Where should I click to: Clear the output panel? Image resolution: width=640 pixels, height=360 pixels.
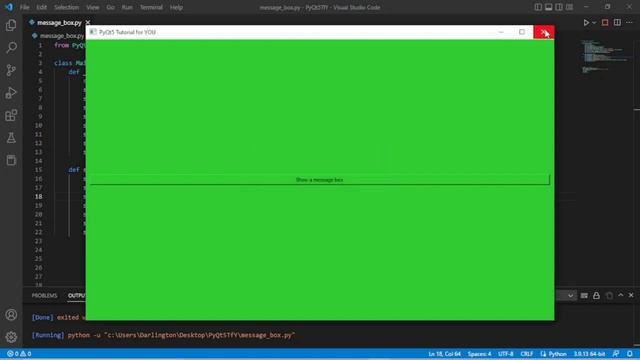pyautogui.click(x=584, y=295)
